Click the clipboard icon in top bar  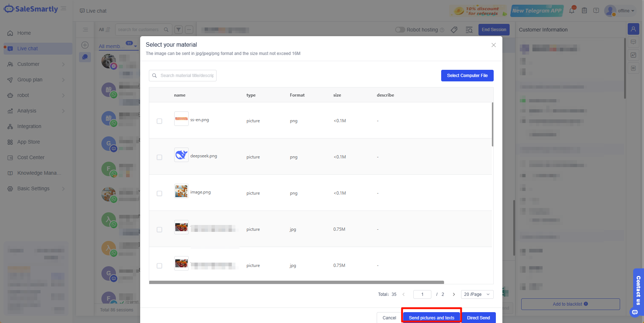[584, 10]
